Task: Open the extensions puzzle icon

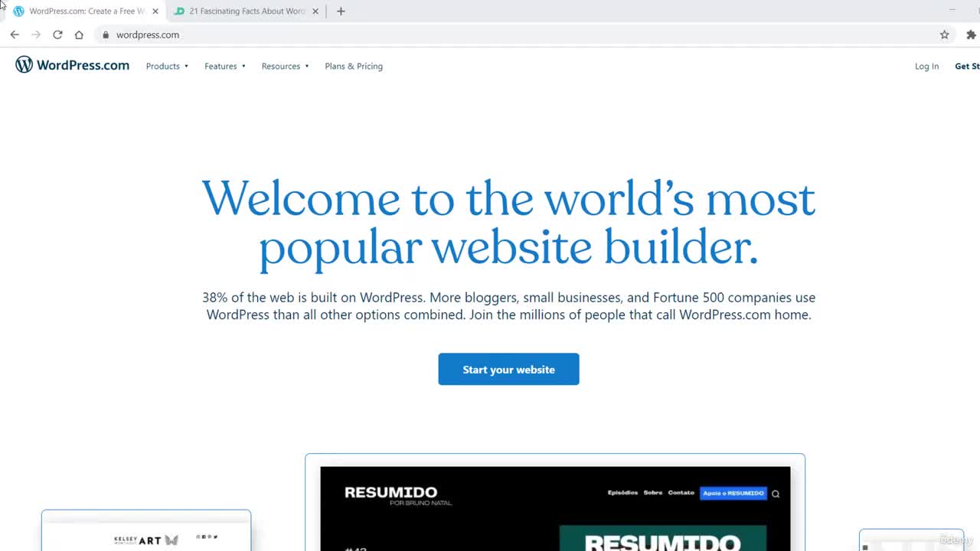Action: tap(971, 34)
